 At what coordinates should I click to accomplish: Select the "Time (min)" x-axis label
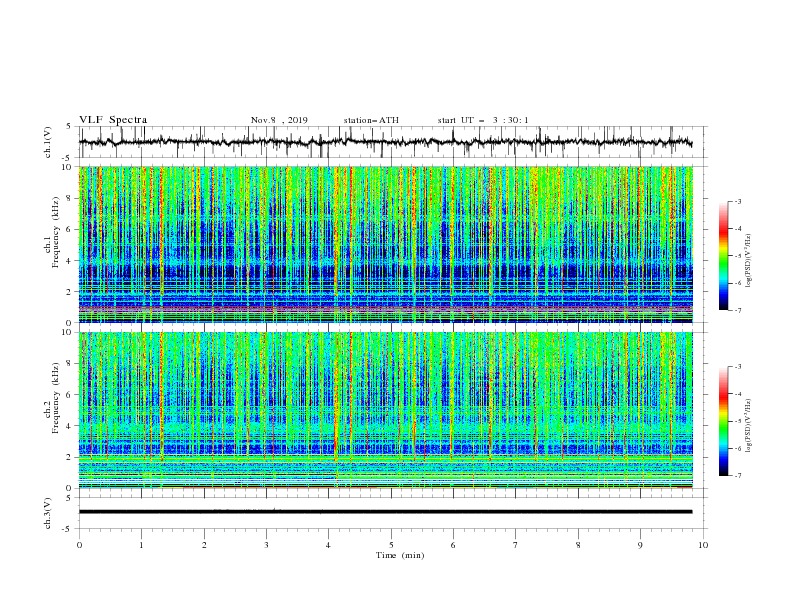(400, 555)
